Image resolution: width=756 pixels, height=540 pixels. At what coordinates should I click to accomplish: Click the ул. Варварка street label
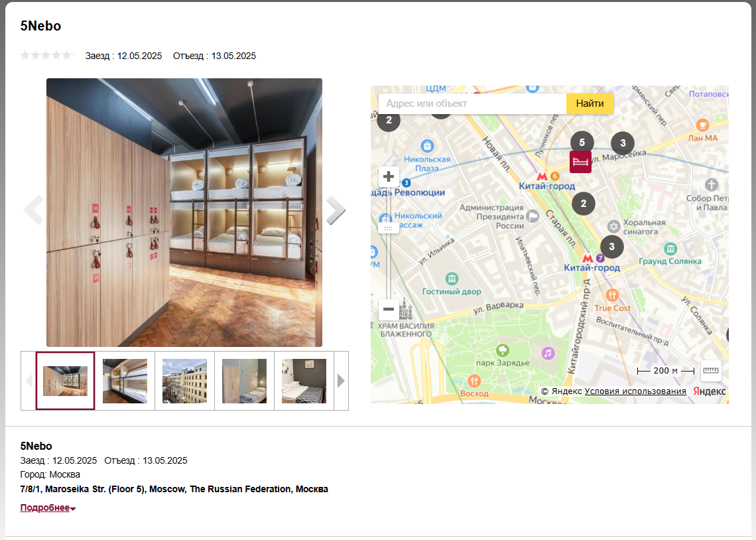tap(498, 308)
